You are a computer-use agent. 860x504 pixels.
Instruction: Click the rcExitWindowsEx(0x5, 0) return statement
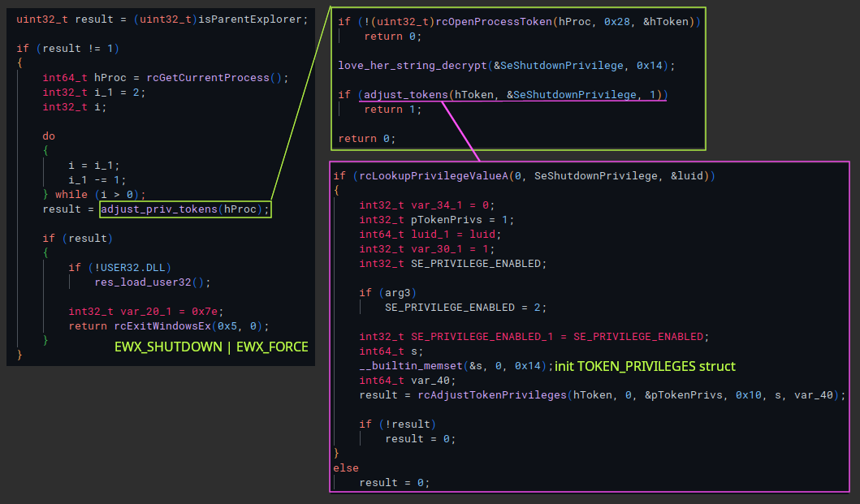(169, 325)
